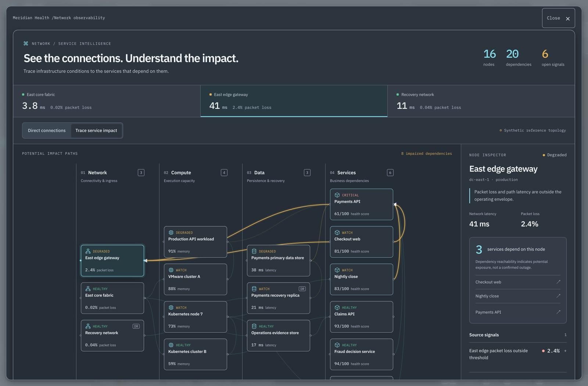Open Nightly close in the dependent services list

(x=518, y=296)
